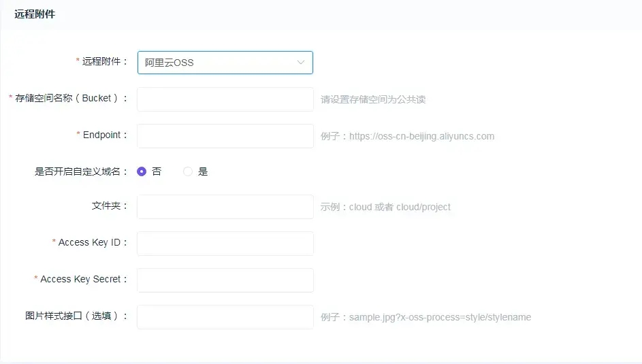Click the 图片样式接口（选填）label

point(76,316)
